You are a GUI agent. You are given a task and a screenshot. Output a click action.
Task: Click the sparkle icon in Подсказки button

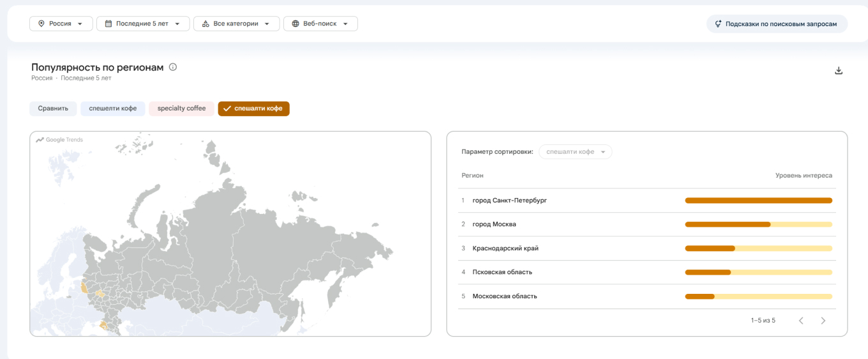point(719,24)
